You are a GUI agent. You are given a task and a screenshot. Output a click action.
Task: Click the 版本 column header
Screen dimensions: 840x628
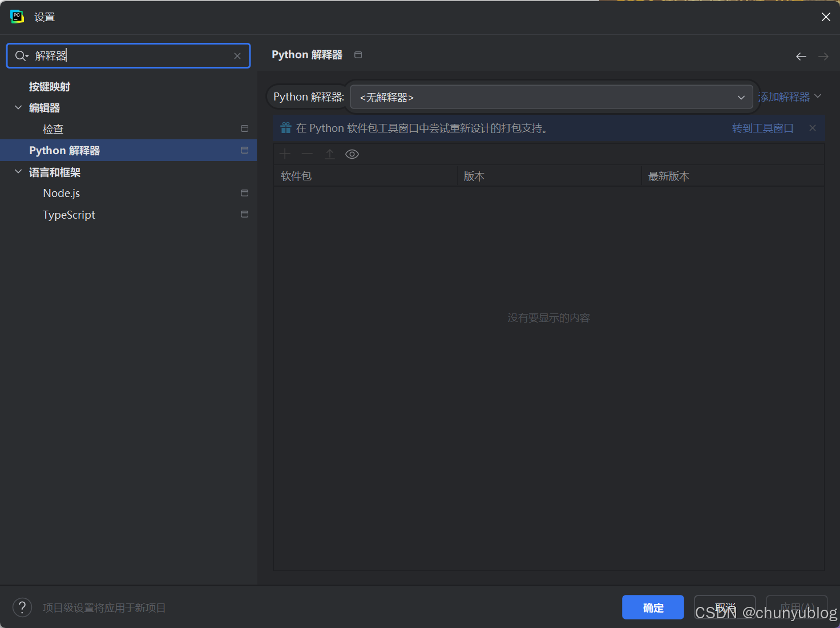pyautogui.click(x=550, y=176)
